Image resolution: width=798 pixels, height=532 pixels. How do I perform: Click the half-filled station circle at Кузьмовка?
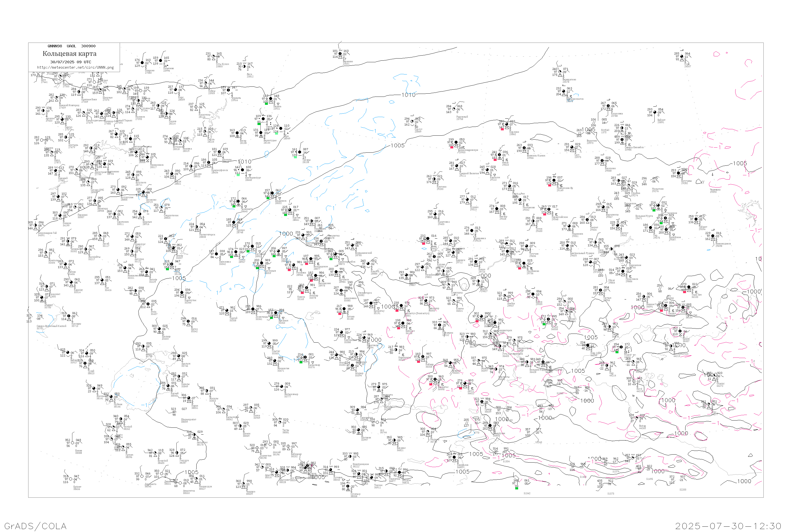coord(608,106)
